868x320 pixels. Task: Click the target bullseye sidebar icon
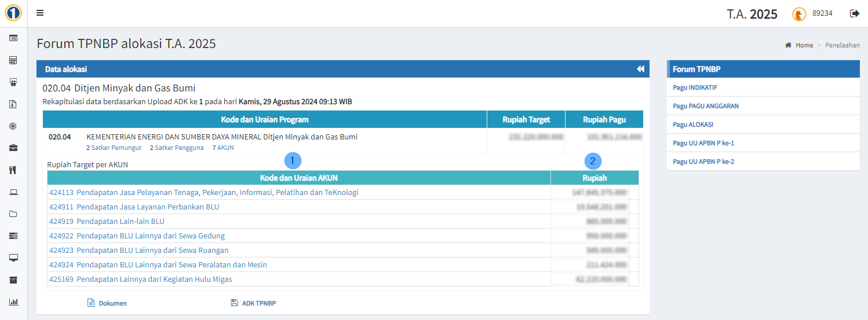coord(13,126)
